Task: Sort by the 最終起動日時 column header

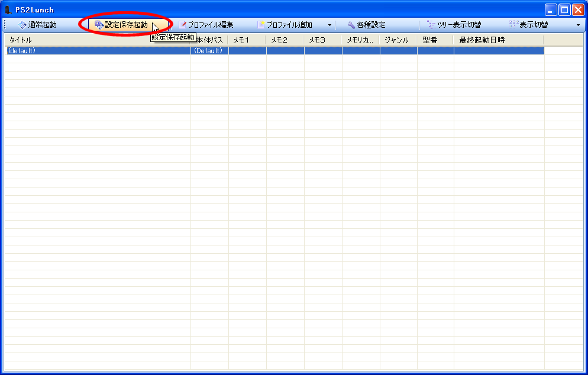Action: tap(499, 40)
